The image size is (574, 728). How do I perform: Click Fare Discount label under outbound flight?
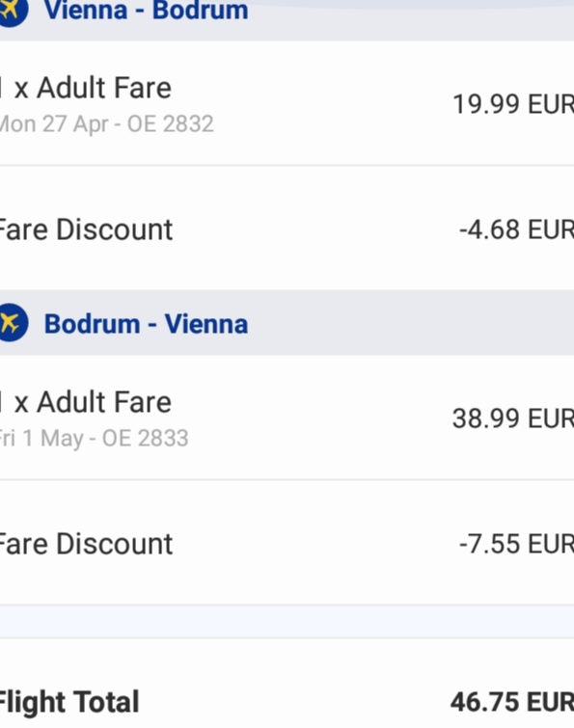(86, 229)
